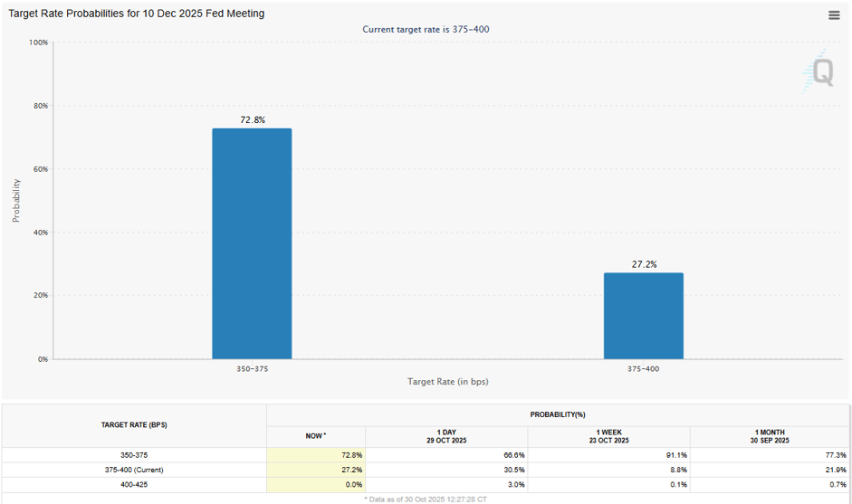
Task: Open the chart context menu (hamburger icon)
Action: pyautogui.click(x=833, y=15)
